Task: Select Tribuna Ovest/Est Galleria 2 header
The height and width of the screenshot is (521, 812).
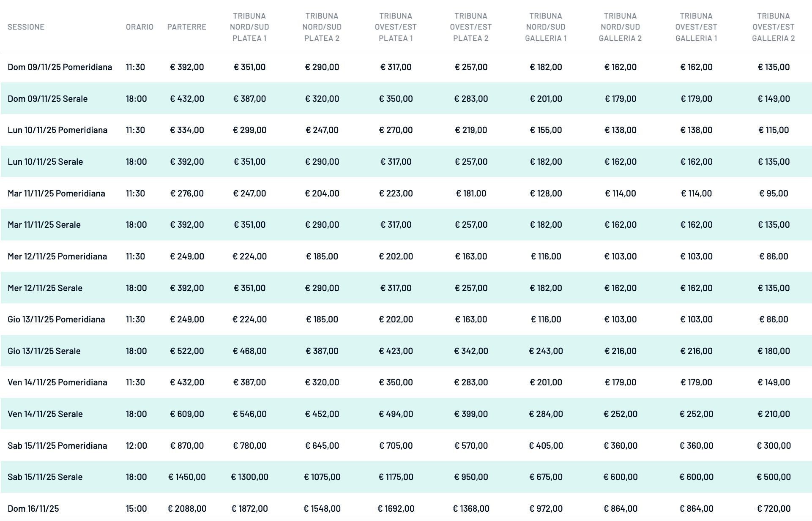Action: [x=773, y=27]
